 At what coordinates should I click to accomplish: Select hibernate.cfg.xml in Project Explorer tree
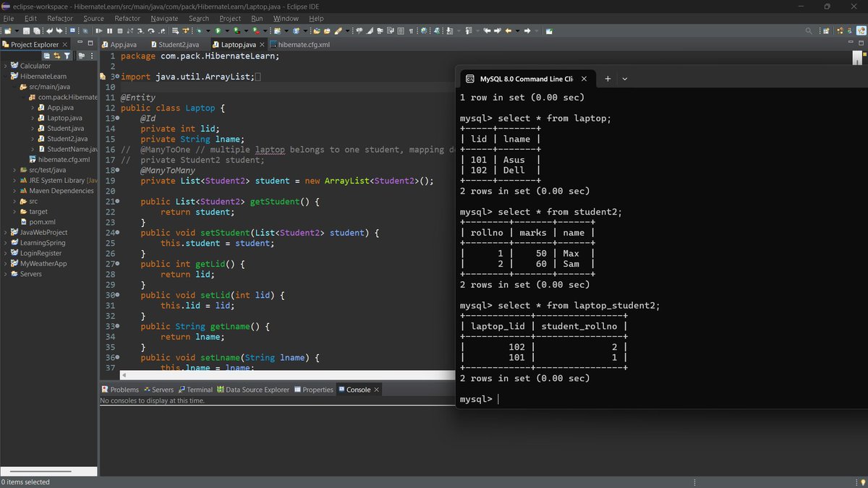point(59,159)
